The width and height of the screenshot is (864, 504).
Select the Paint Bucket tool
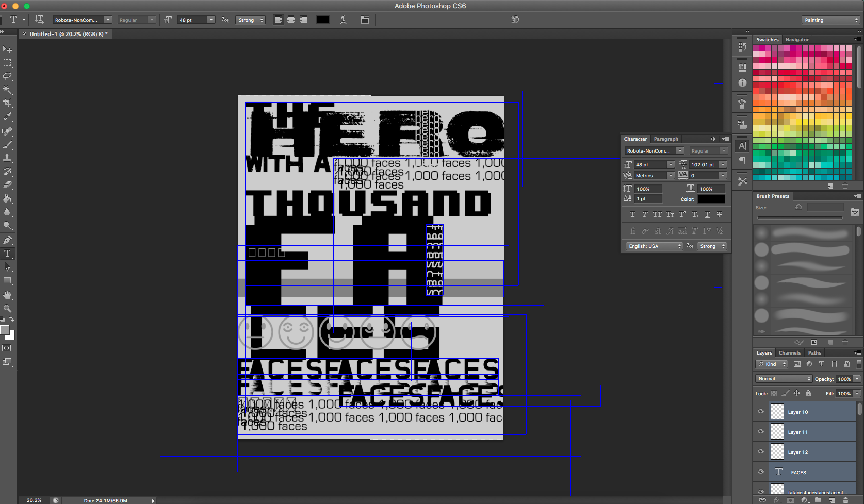[x=7, y=198]
